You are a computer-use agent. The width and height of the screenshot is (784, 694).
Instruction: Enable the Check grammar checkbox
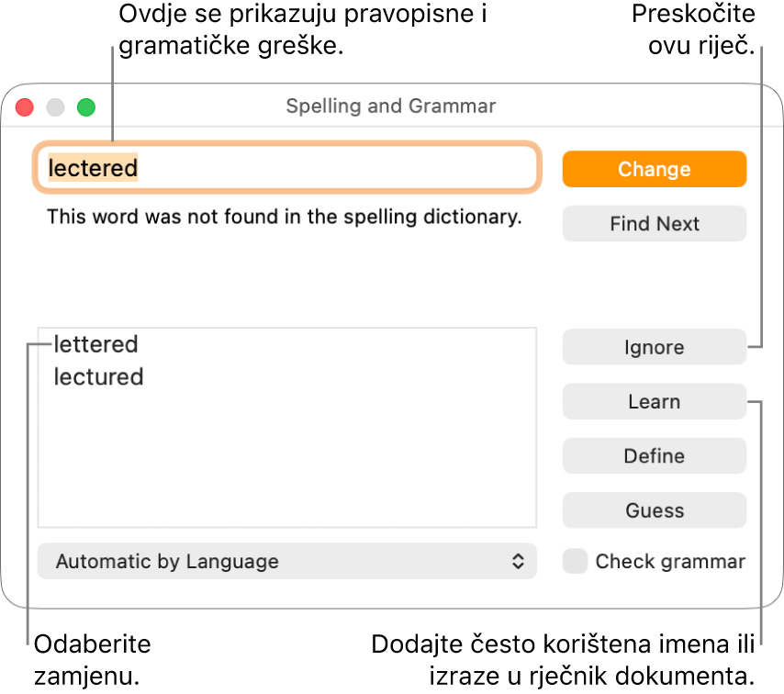click(576, 561)
